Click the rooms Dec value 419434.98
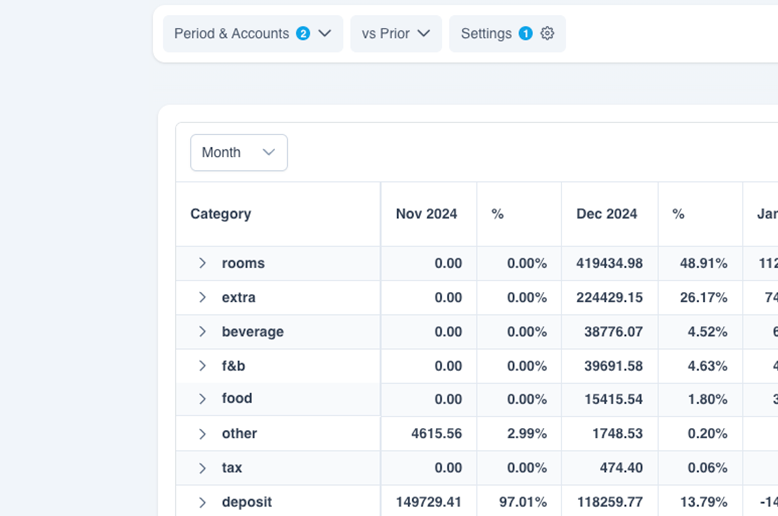This screenshot has height=516, width=778. pyautogui.click(x=609, y=263)
